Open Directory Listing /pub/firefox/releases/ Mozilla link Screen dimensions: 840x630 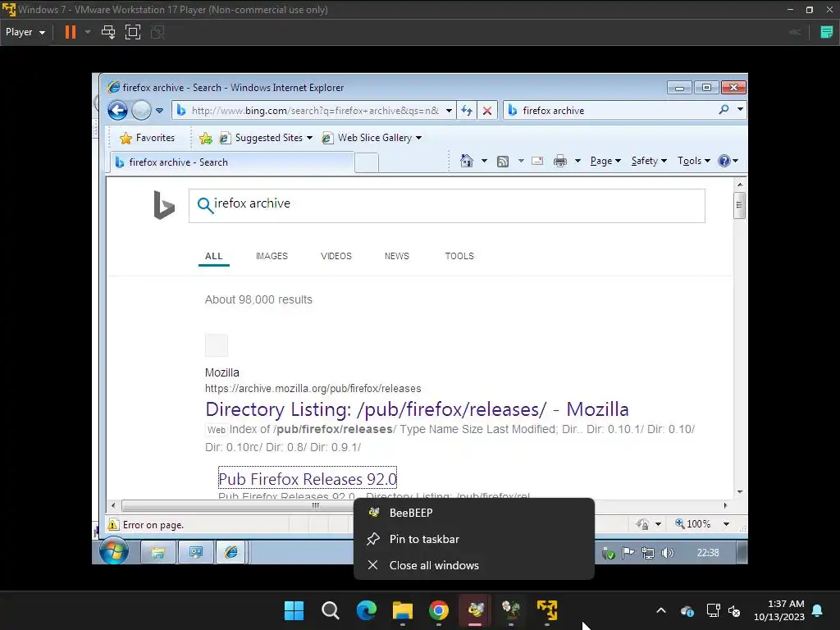click(x=417, y=409)
